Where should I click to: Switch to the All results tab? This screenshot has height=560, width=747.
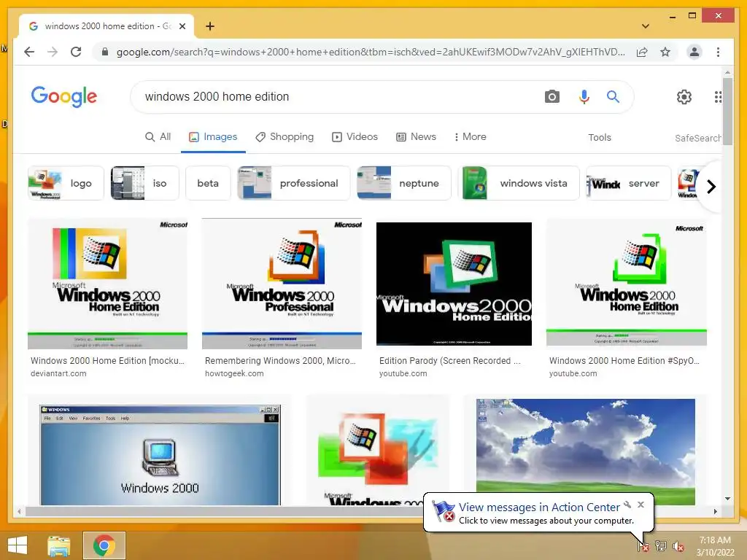158,136
